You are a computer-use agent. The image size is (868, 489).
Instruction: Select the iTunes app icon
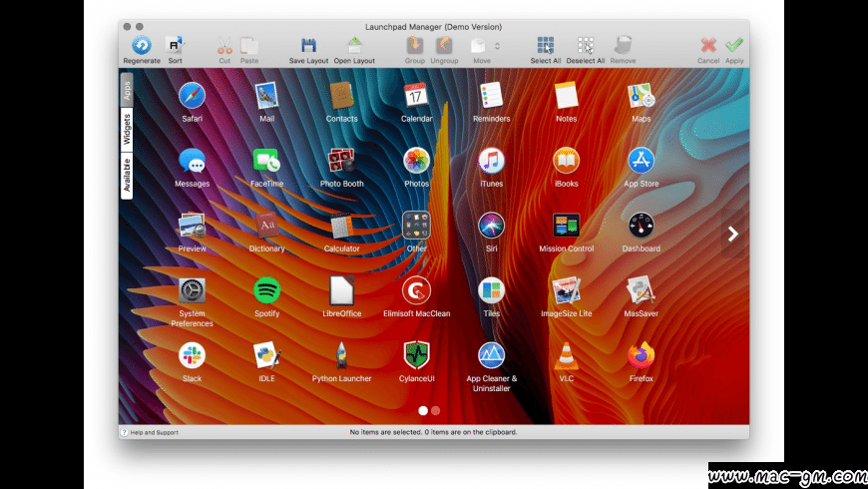491,161
